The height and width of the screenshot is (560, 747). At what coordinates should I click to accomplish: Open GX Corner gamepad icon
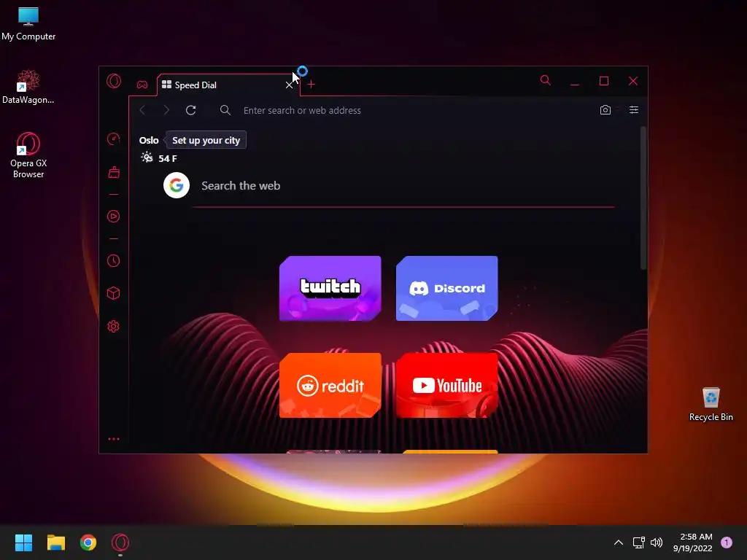pos(142,85)
